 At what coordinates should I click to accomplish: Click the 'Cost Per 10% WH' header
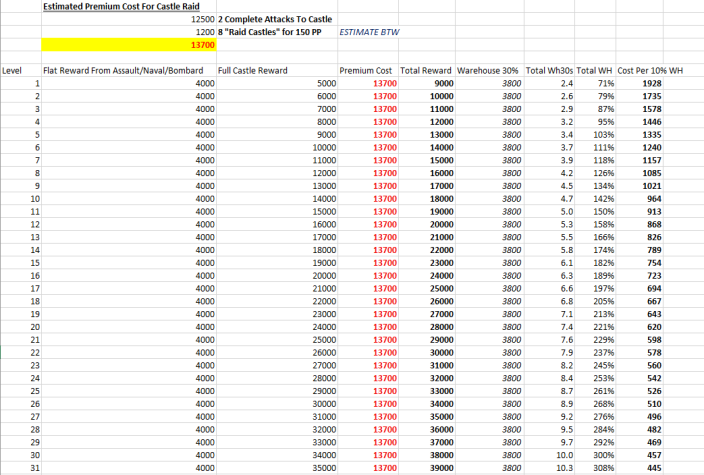pos(650,70)
